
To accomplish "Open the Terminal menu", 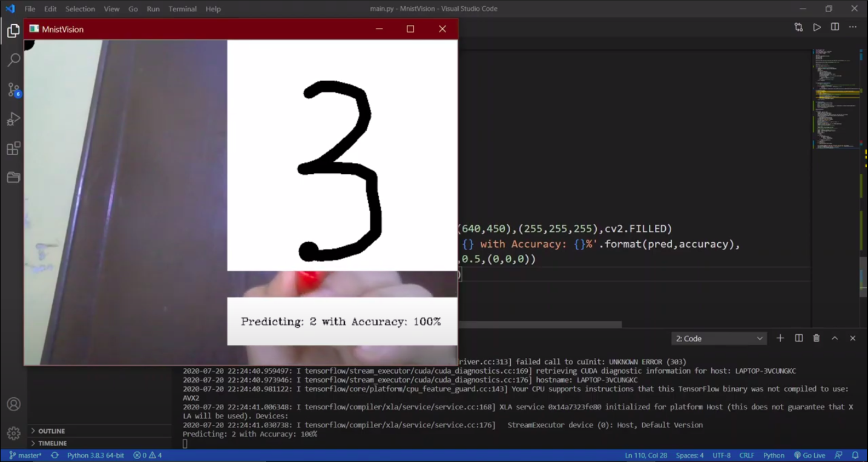I will (182, 9).
